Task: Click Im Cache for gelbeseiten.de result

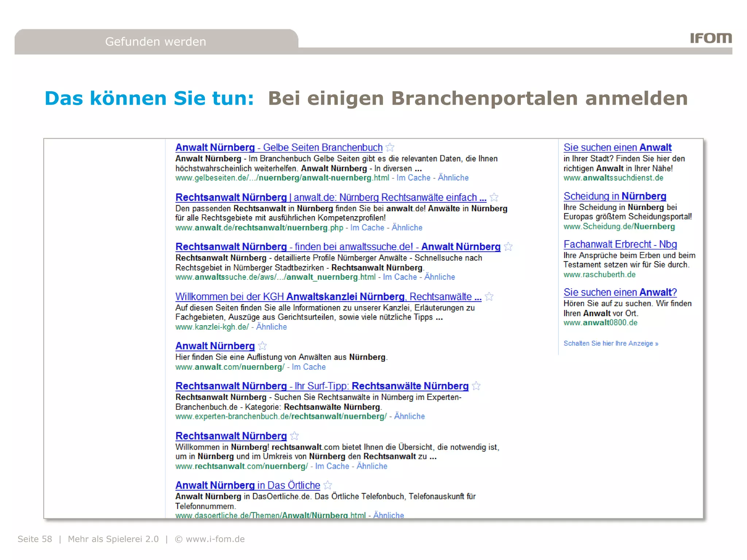Action: click(x=413, y=178)
